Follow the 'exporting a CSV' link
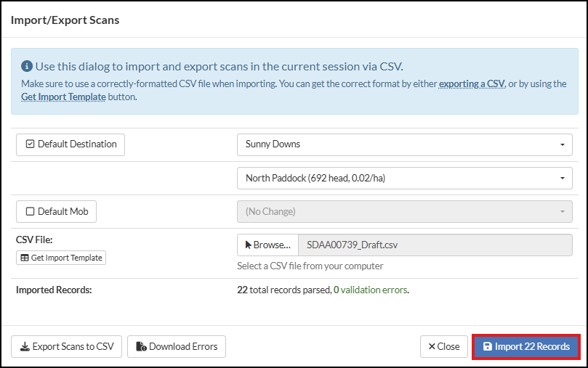The width and height of the screenshot is (588, 368). [x=472, y=83]
